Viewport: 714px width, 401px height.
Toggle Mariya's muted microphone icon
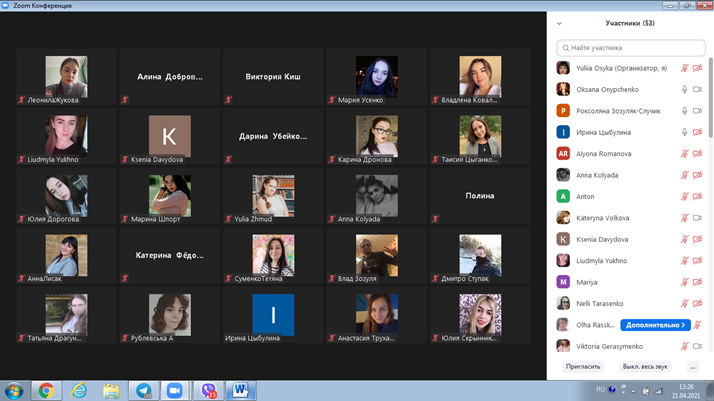click(x=685, y=282)
